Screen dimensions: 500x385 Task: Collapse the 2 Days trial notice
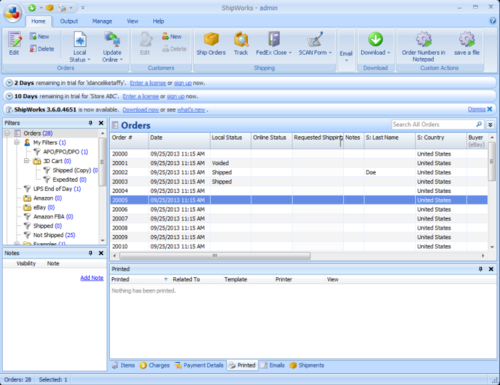click(9, 83)
